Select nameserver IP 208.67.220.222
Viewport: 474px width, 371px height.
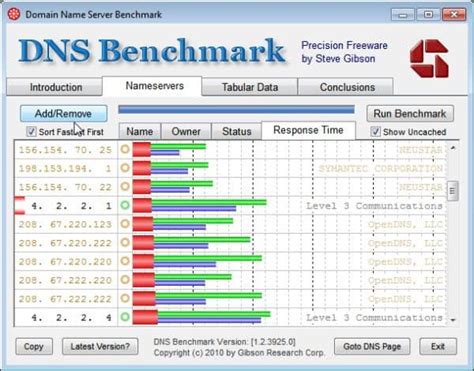pyautogui.click(x=65, y=243)
